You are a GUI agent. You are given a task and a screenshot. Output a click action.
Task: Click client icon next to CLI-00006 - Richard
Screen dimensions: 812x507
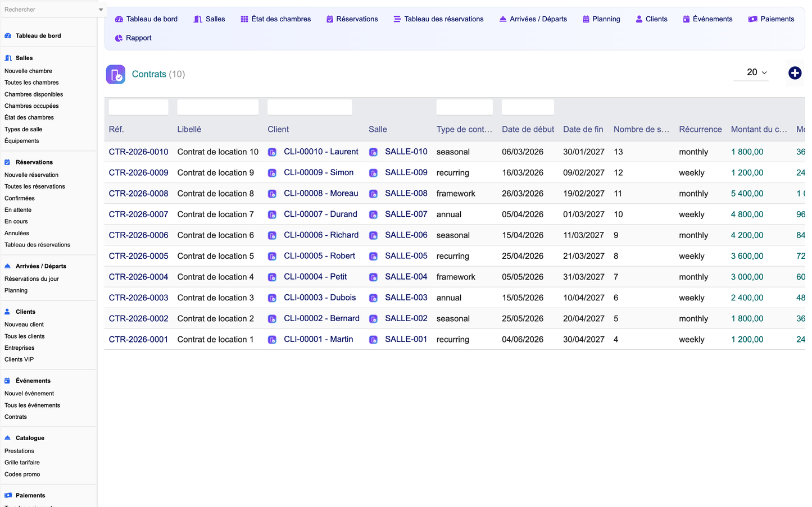click(272, 235)
